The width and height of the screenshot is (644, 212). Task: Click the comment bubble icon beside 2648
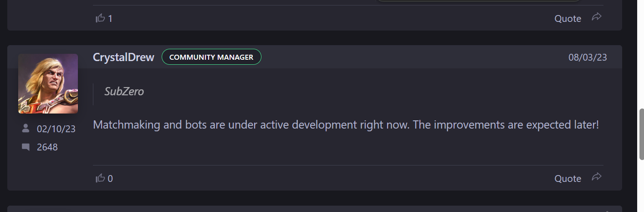26,147
